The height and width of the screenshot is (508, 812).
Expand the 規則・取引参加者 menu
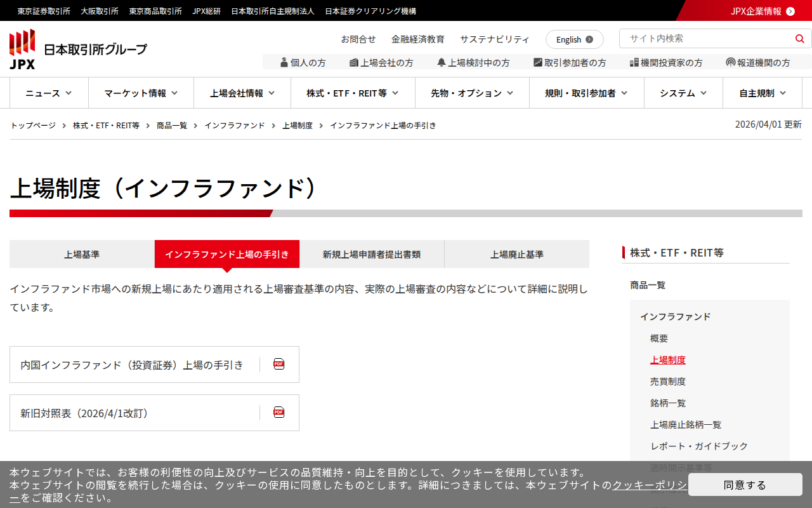587,93
